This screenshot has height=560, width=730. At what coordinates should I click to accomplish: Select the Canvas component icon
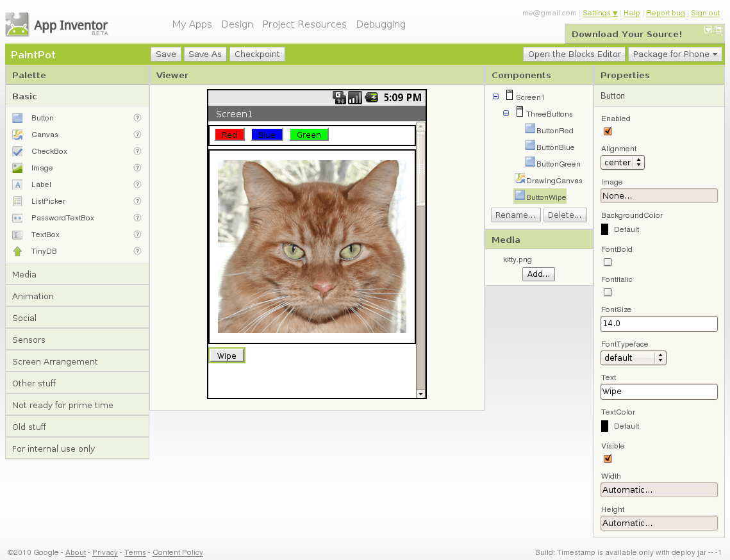tap(17, 135)
